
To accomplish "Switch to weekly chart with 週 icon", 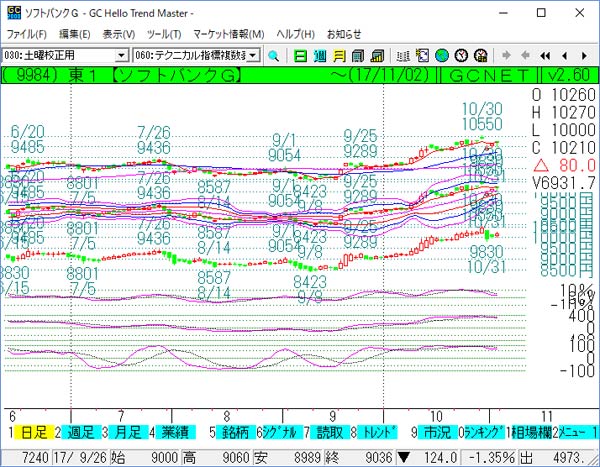I will click(x=320, y=56).
